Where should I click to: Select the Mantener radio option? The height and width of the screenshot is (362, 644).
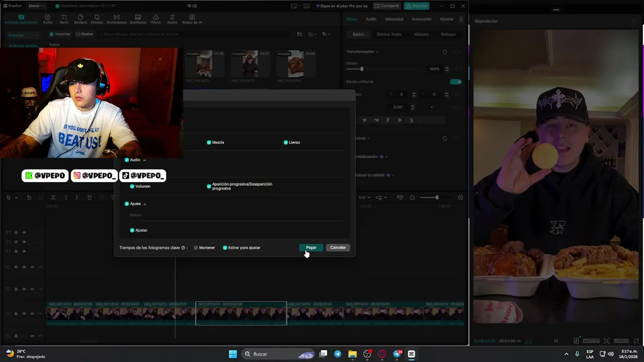[196, 247]
